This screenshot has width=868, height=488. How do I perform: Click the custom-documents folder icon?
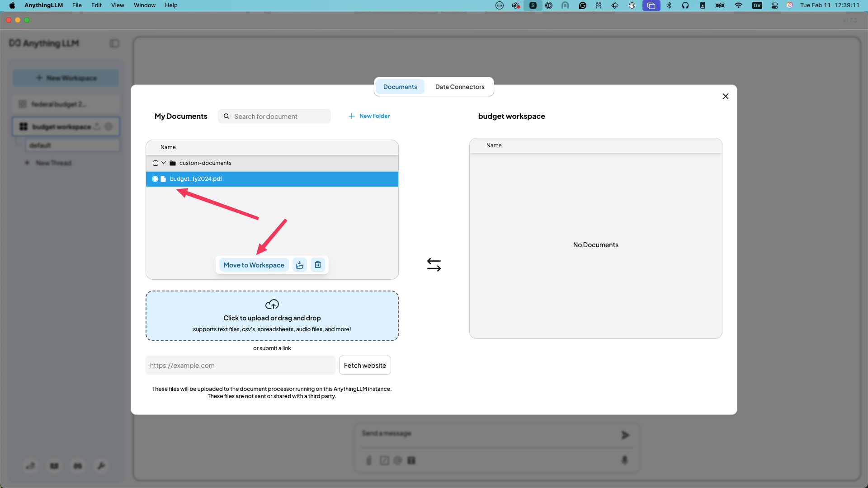(x=173, y=163)
